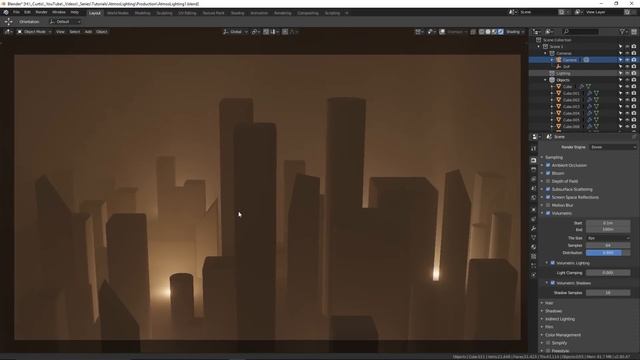The height and width of the screenshot is (360, 640).
Task: Click the volumetrics Start value field
Action: click(x=608, y=223)
